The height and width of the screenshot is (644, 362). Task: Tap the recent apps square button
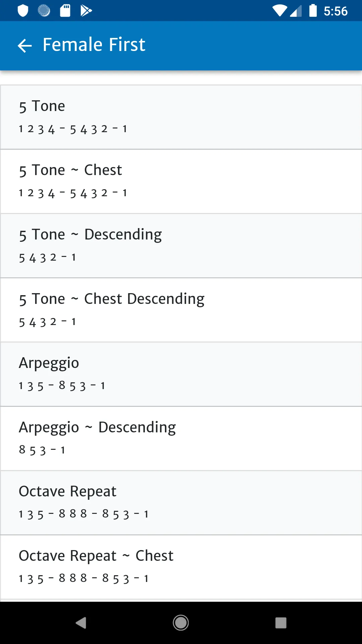281,623
